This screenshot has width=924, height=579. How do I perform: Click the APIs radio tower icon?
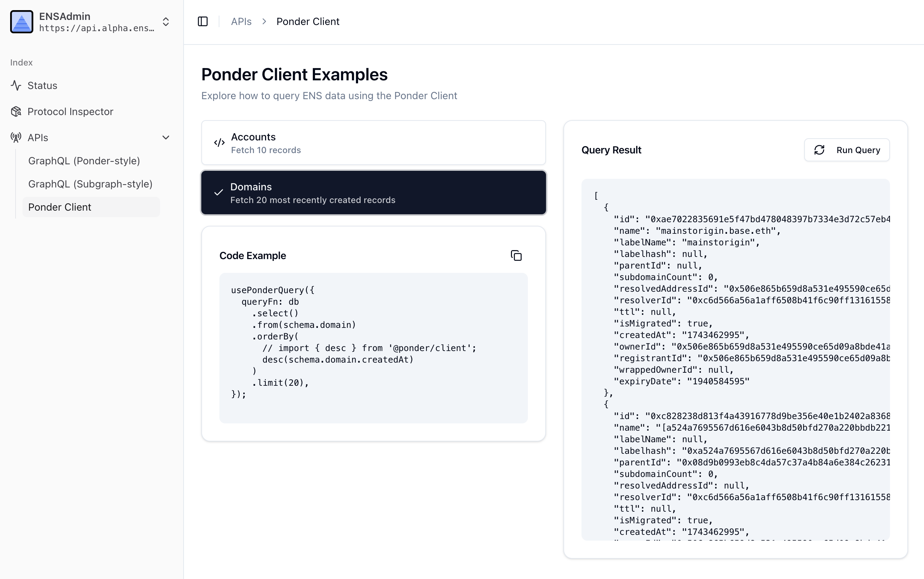(x=16, y=138)
